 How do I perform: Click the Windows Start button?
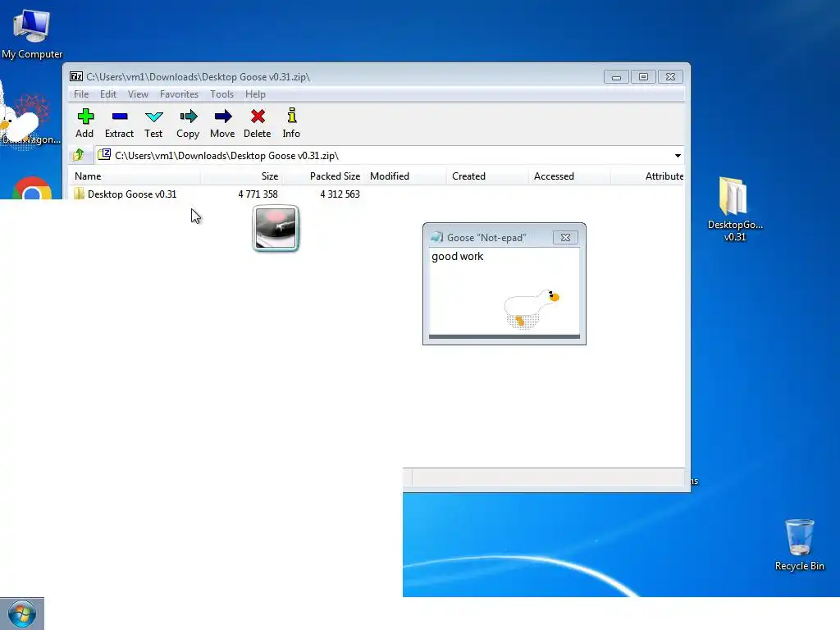tap(22, 614)
